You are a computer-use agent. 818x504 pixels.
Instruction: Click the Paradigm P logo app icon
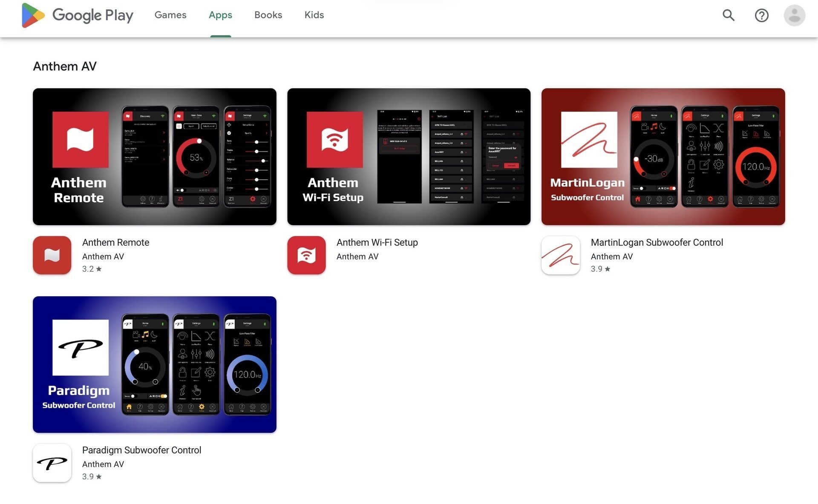pyautogui.click(x=52, y=463)
